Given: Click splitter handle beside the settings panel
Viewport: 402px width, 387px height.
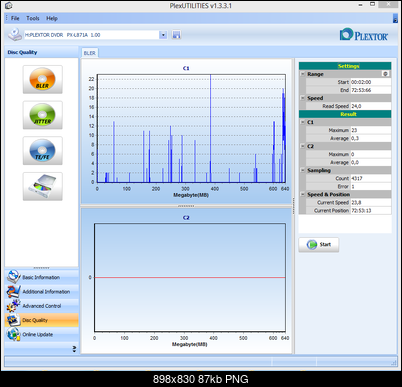Looking at the screenshot, I should (293, 206).
